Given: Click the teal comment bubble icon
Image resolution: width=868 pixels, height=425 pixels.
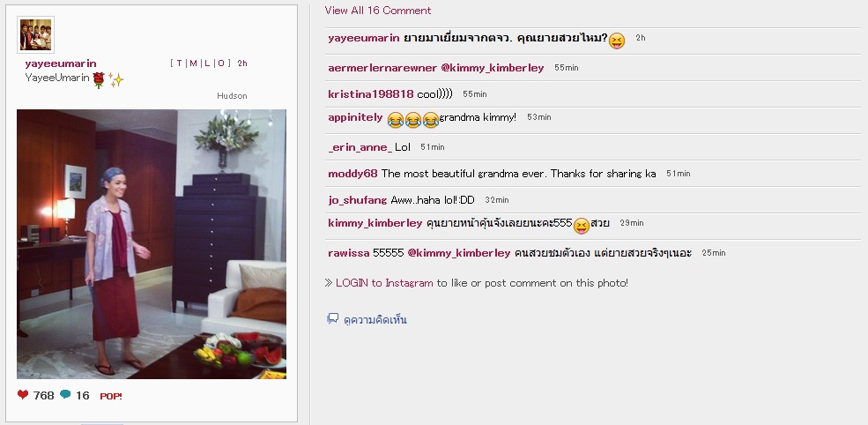Looking at the screenshot, I should pyautogui.click(x=65, y=394).
